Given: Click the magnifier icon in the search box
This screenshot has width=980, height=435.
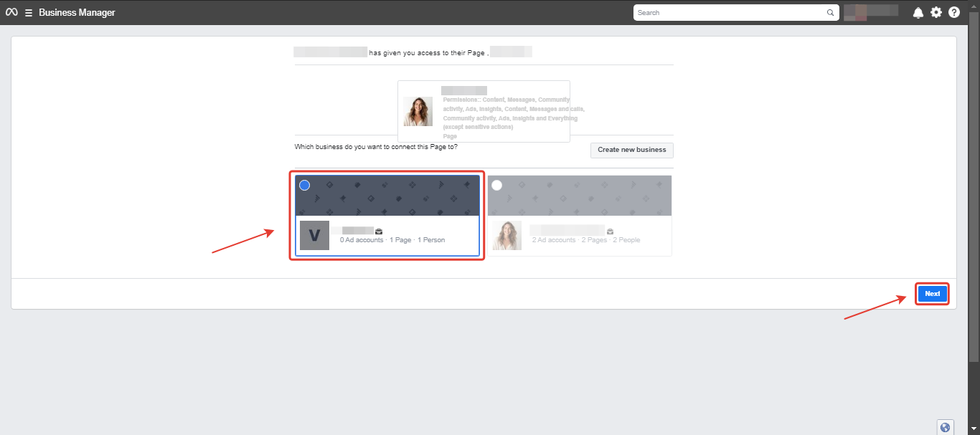Looking at the screenshot, I should click(831, 13).
